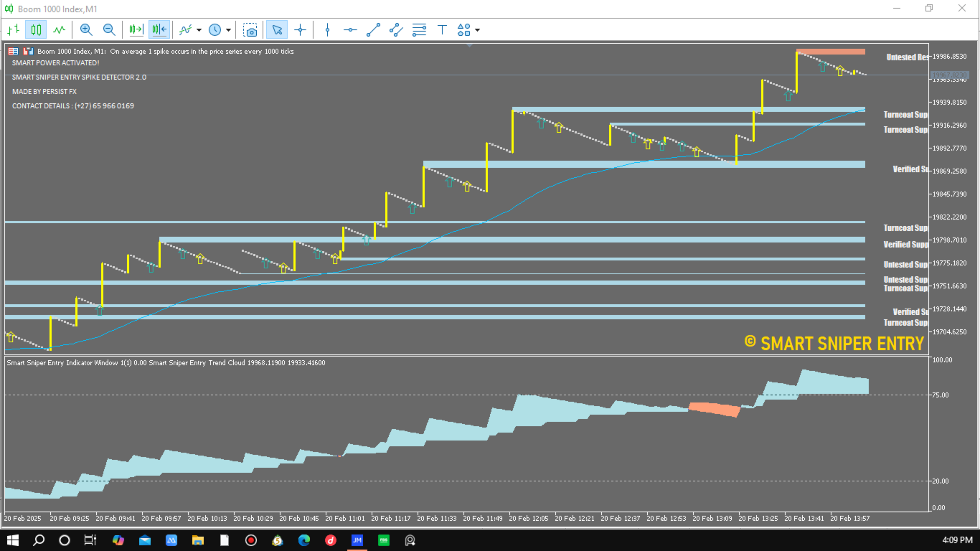Viewport: 980px width, 551px height.
Task: Toggle auto scroll to latest bar
Action: click(x=136, y=29)
